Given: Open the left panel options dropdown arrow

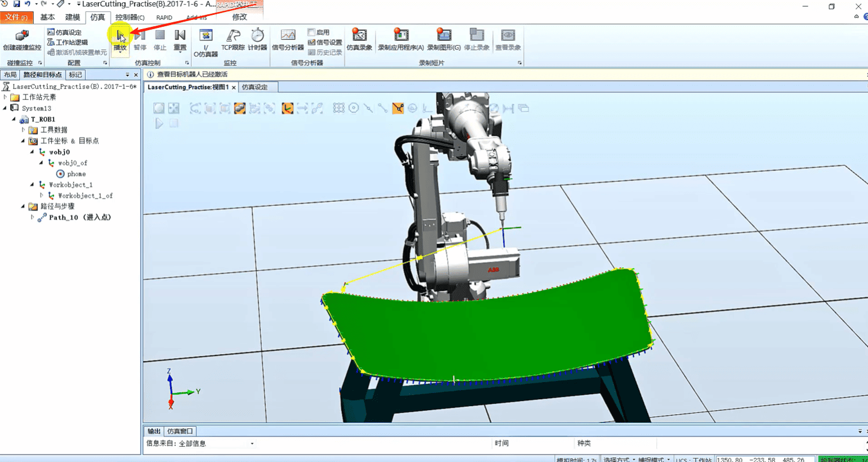Looking at the screenshot, I should (127, 75).
